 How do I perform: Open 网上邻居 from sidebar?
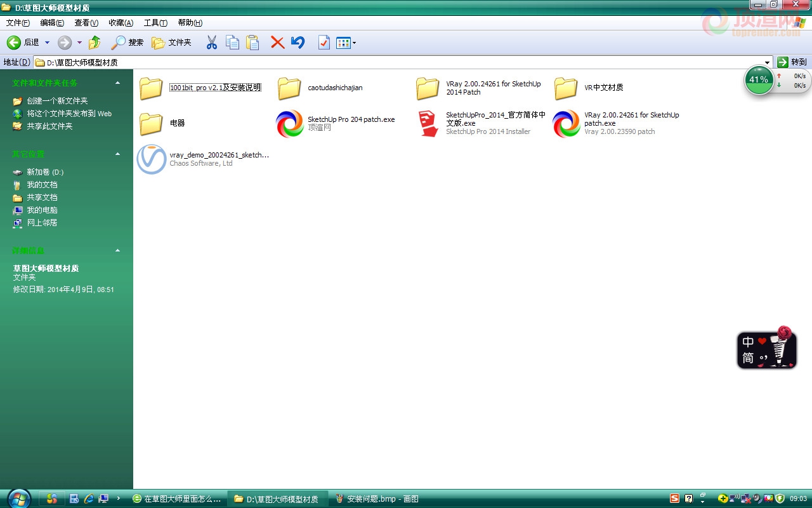pyautogui.click(x=42, y=223)
